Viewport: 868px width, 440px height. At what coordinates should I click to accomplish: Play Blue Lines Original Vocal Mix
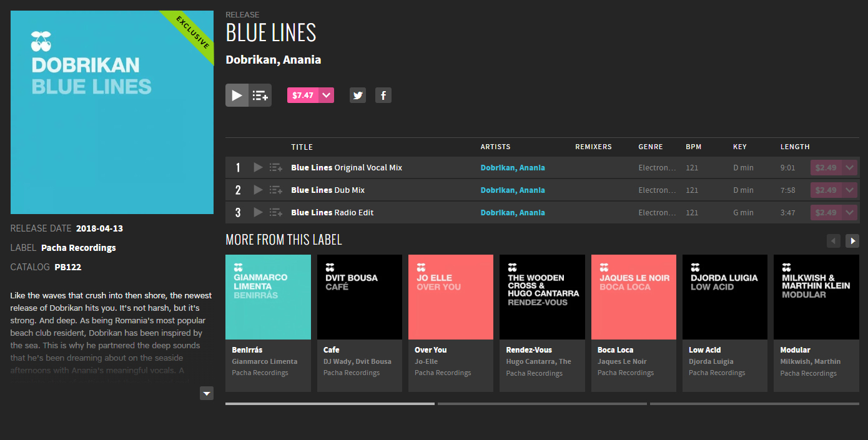(258, 167)
